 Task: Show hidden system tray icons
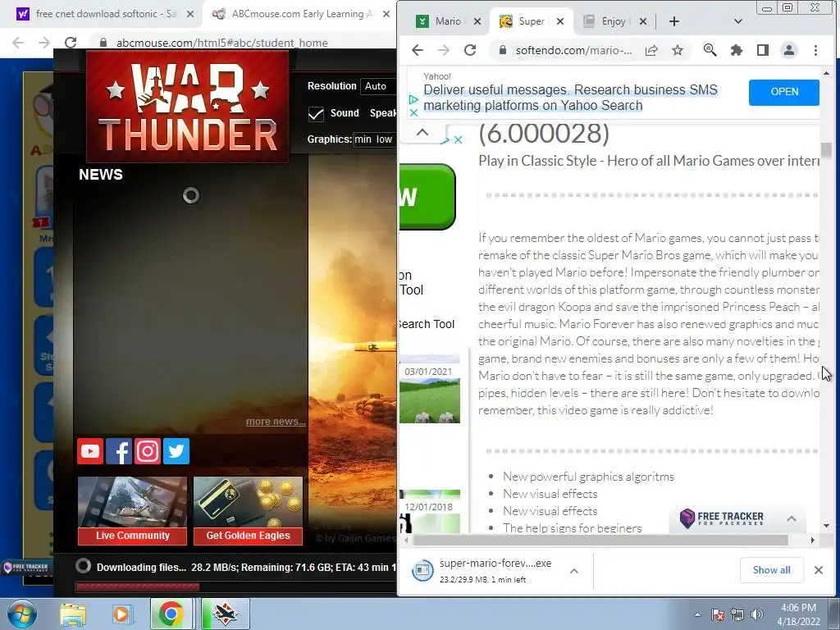click(697, 614)
